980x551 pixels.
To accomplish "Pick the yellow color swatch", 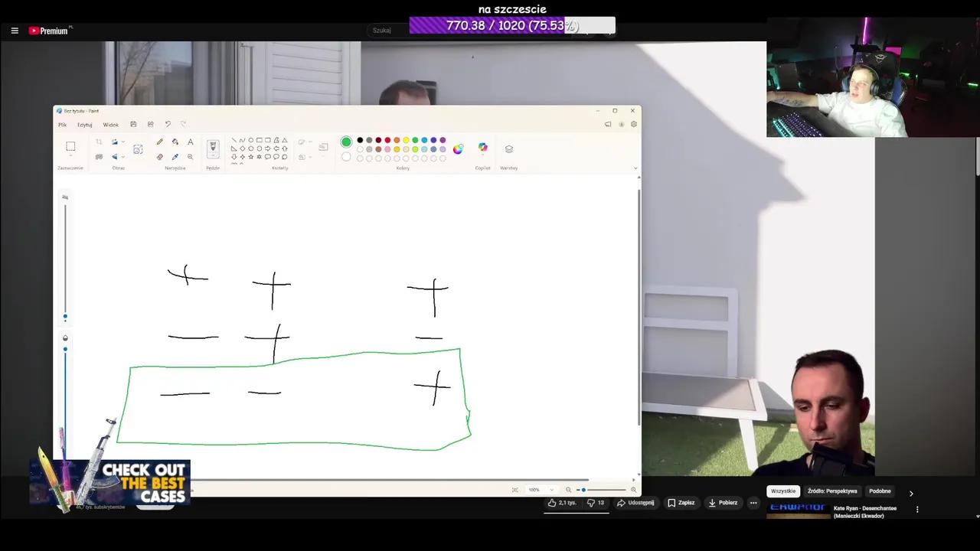I will 406,140.
